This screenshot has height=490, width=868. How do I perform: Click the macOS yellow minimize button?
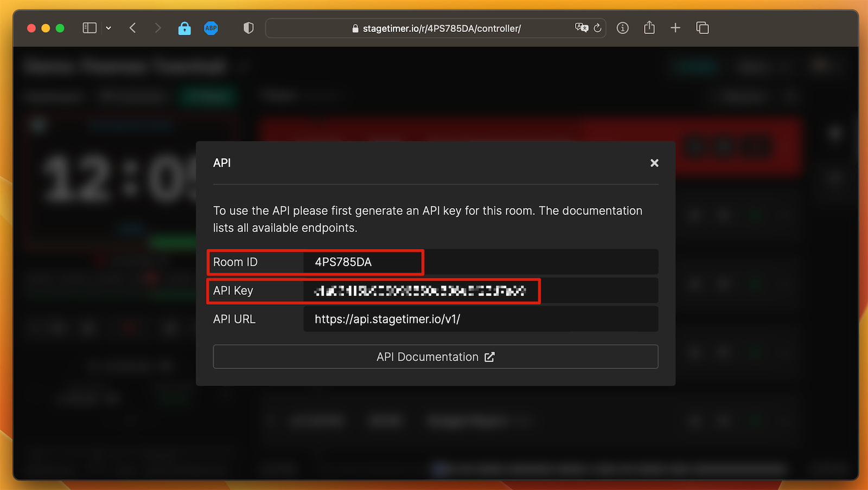(x=46, y=28)
